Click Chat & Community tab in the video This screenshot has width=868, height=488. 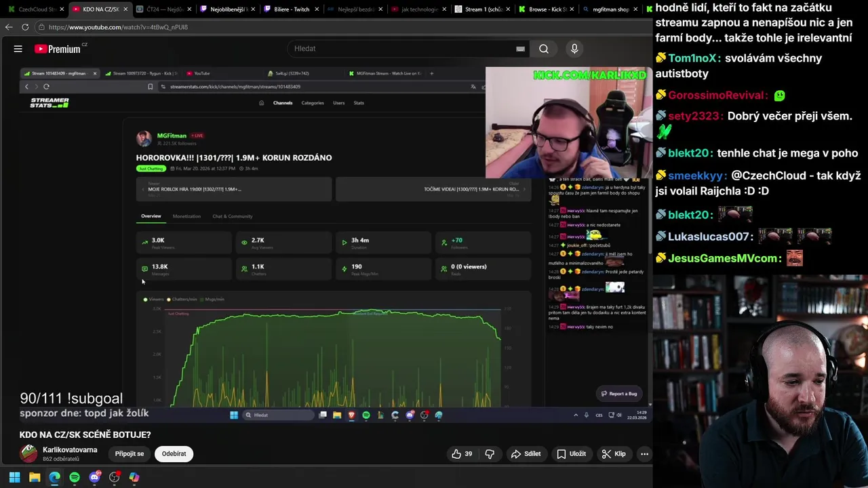[233, 216]
